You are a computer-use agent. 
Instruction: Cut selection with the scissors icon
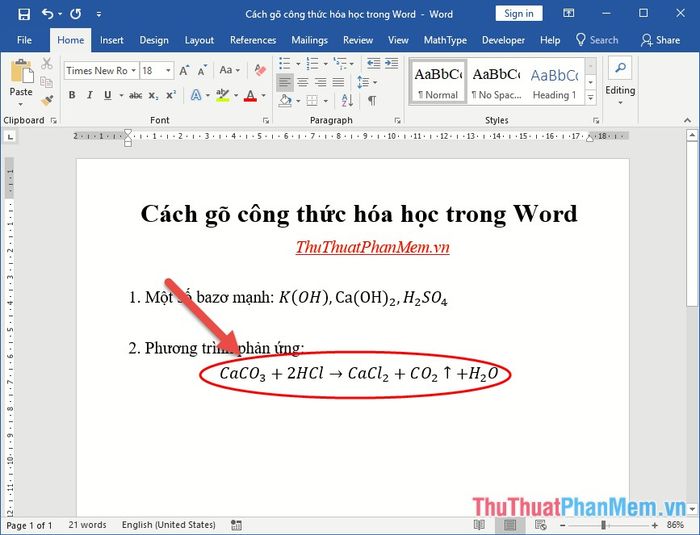[x=46, y=63]
